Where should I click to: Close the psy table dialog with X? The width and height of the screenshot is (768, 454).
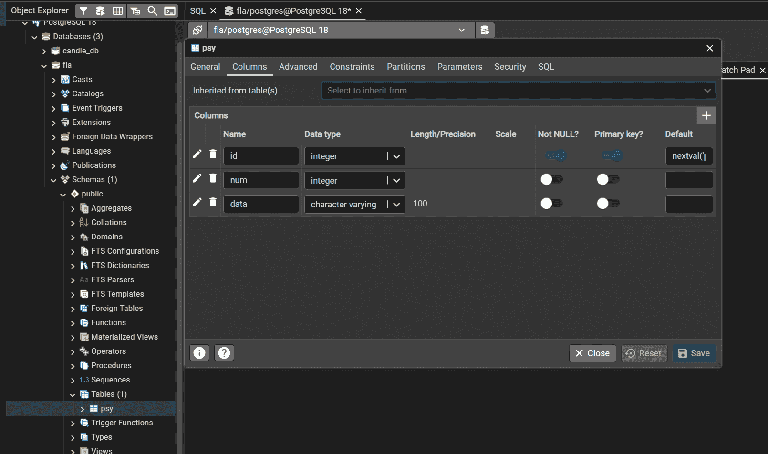710,48
